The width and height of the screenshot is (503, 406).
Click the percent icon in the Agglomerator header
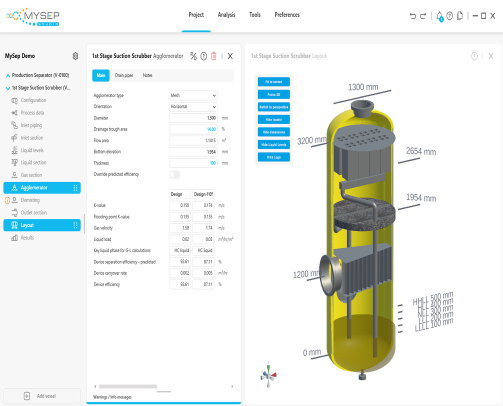[193, 56]
